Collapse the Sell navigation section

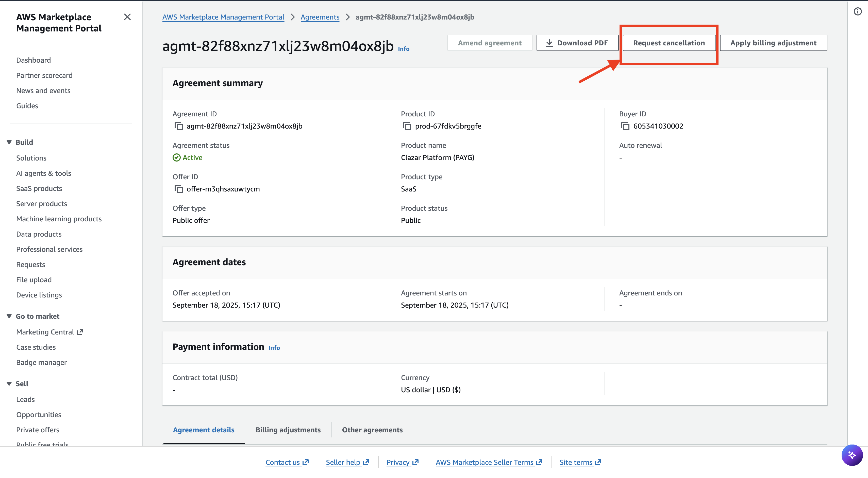(x=9, y=384)
